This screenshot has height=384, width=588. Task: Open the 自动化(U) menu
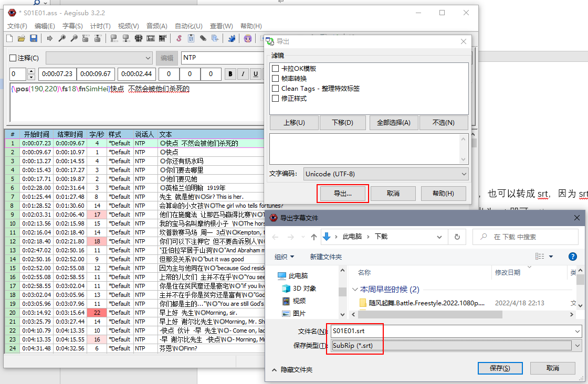coord(188,26)
